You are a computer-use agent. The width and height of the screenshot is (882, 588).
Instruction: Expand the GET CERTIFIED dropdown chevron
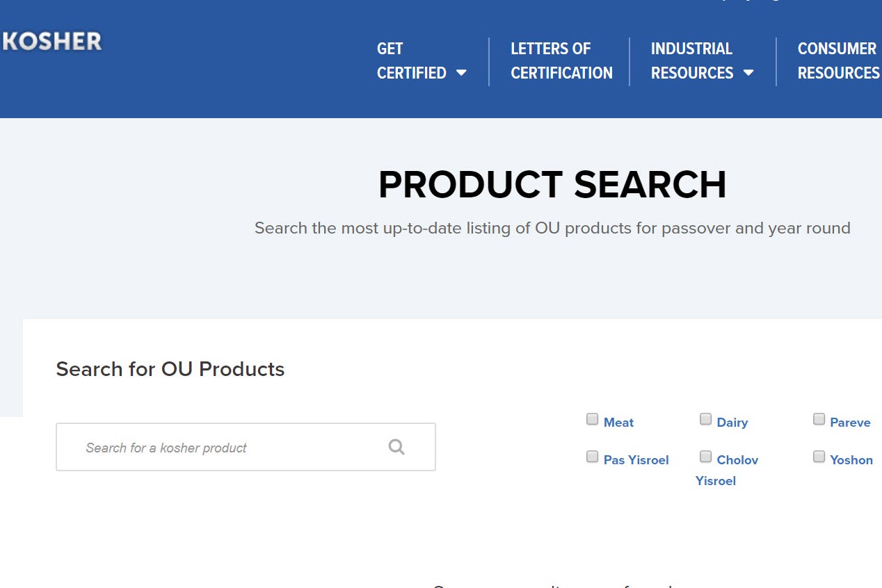462,72
